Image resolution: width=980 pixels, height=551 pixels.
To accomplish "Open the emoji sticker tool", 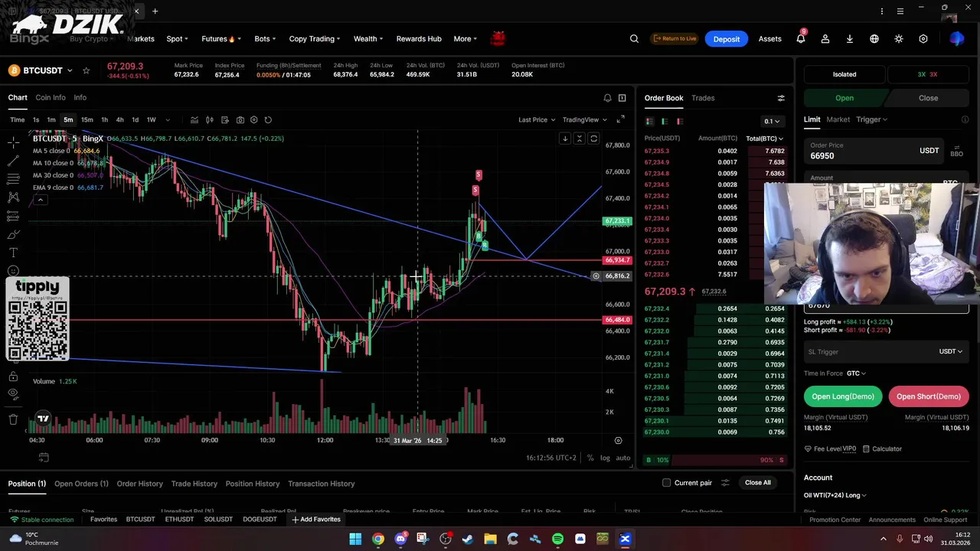I will pos(13,271).
